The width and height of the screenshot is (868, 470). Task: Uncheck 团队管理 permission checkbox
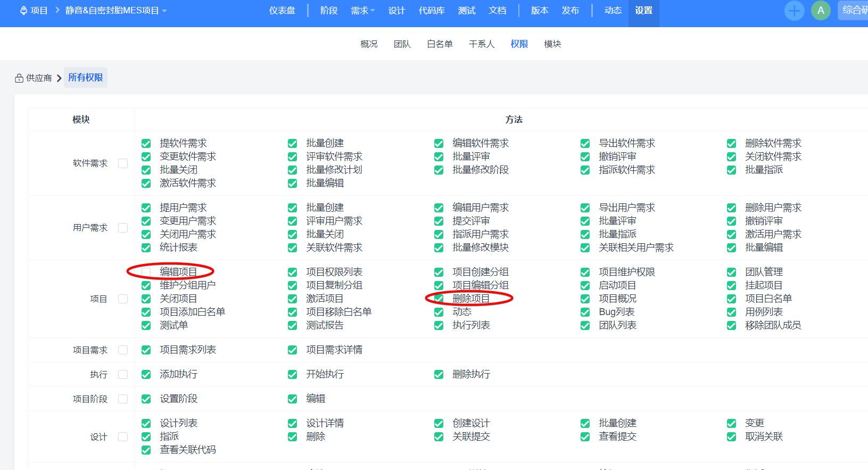click(x=731, y=273)
